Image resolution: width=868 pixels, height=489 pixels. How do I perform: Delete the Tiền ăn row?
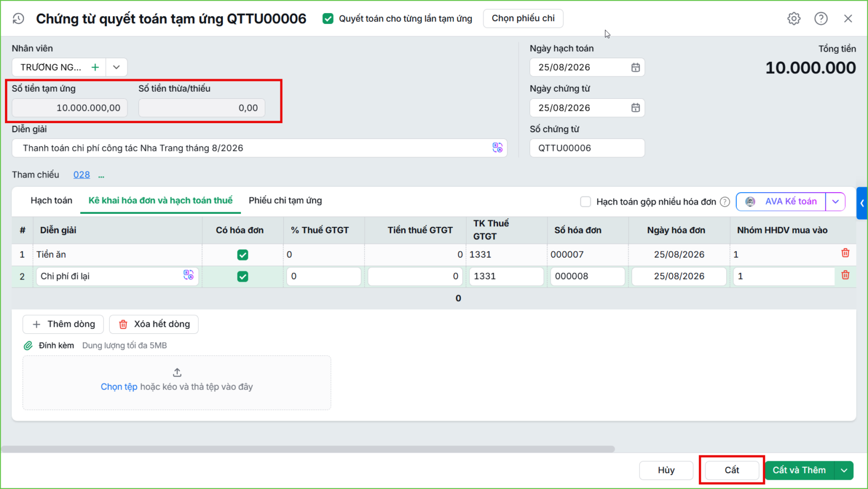tap(845, 253)
